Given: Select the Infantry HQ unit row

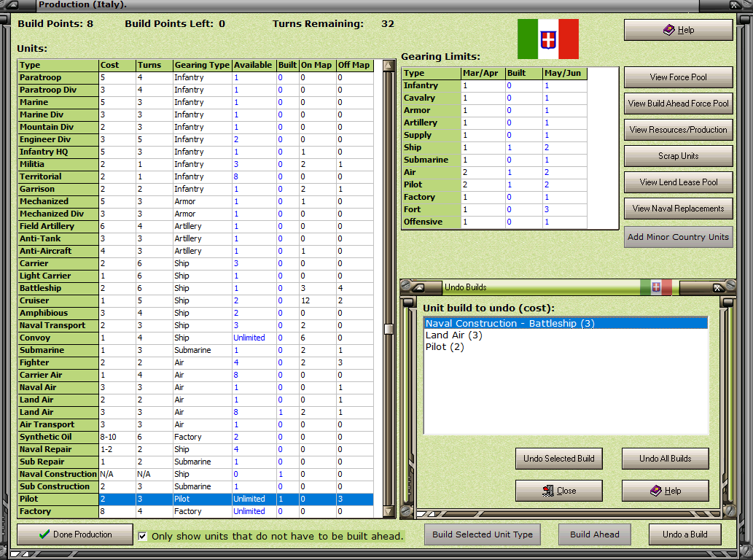Looking at the screenshot, I should 196,152.
